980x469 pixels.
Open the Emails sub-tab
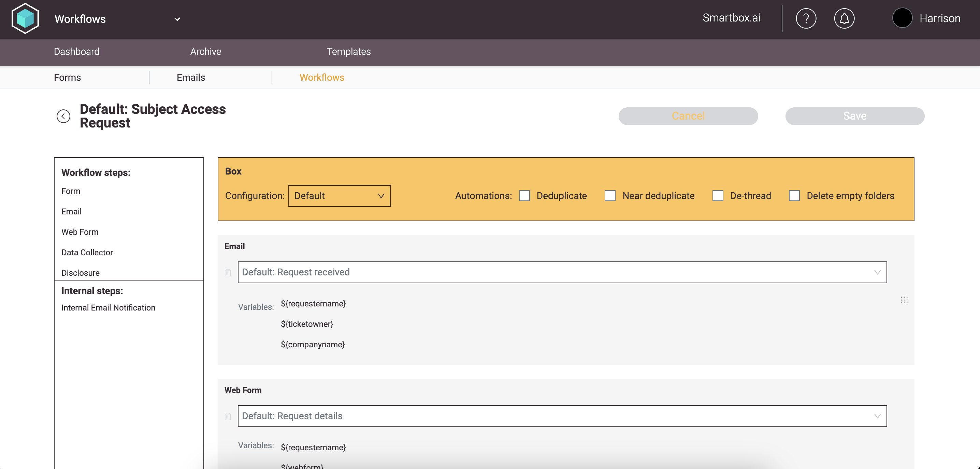pos(191,77)
